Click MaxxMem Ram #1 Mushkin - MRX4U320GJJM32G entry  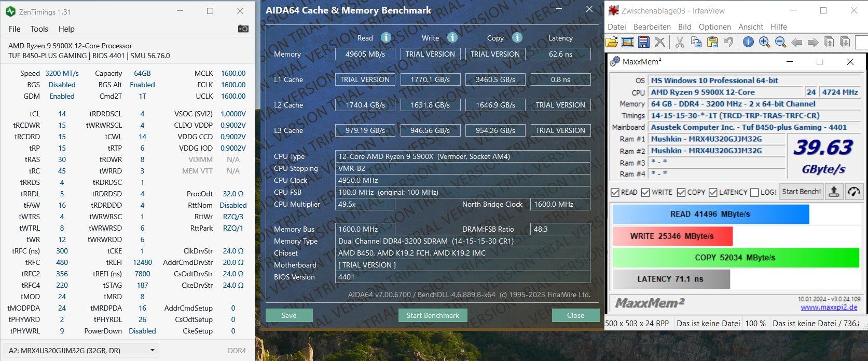(718, 139)
